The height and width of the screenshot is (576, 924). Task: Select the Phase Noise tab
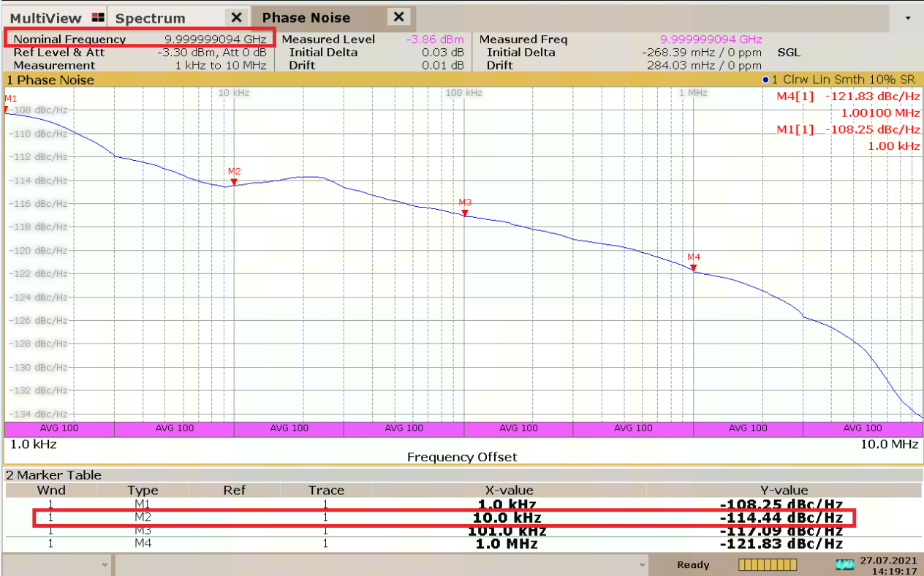point(306,18)
